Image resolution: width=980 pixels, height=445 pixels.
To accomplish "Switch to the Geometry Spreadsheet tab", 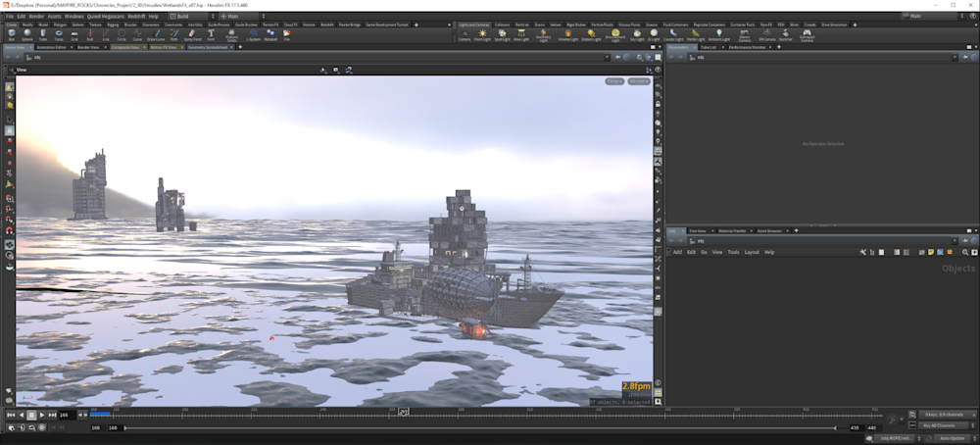I will [210, 47].
